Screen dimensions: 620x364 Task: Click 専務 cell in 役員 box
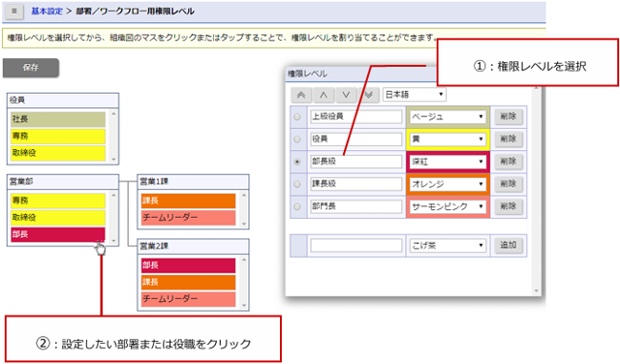tap(58, 136)
